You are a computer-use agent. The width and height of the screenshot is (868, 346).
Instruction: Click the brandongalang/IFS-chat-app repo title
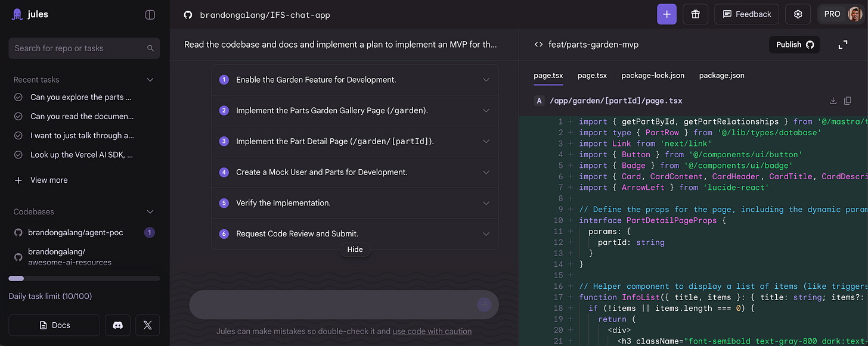pos(265,15)
